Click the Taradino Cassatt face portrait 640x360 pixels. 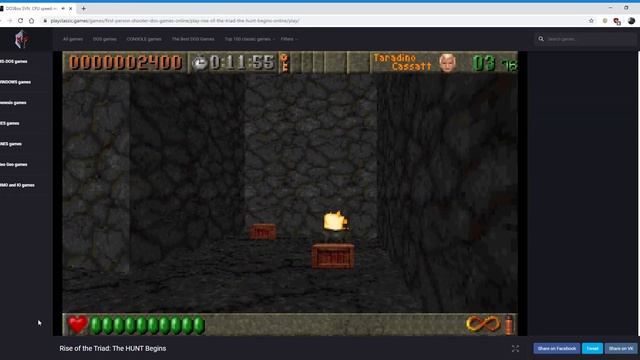(x=447, y=62)
